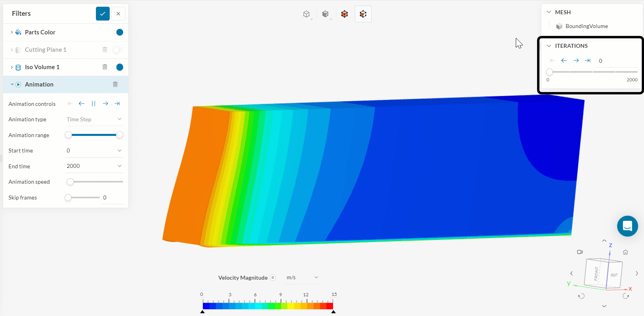
Task: Expand the Iso Volume 1 filter
Action: click(x=12, y=67)
